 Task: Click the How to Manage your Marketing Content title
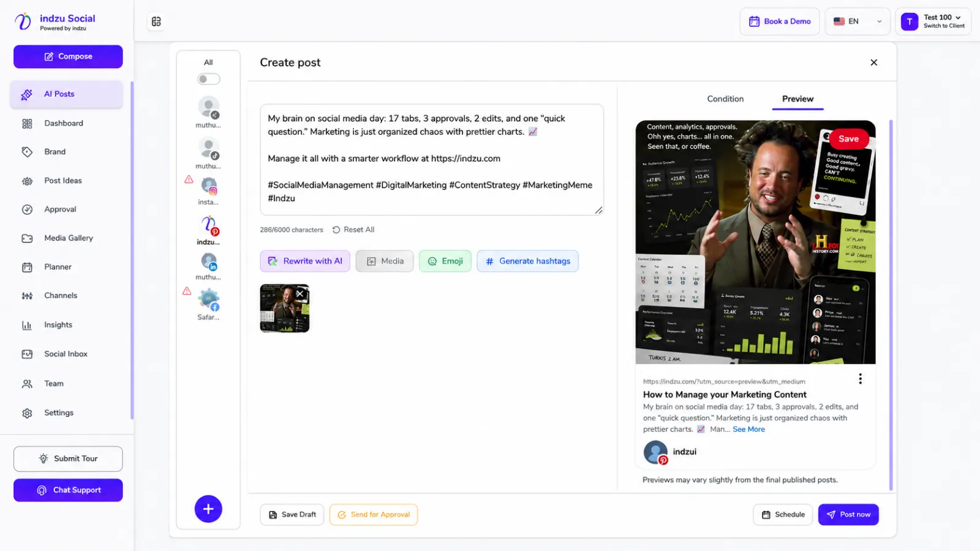(x=725, y=395)
